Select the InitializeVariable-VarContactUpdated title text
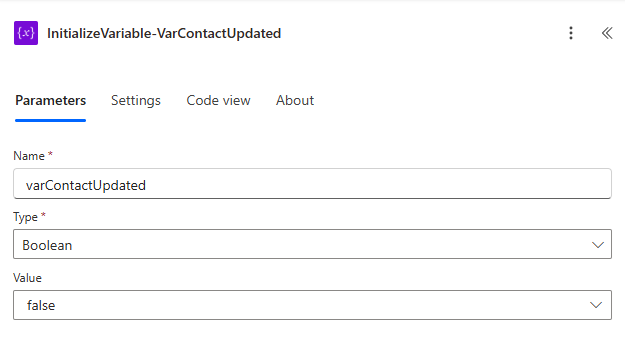This screenshot has width=625, height=364. click(164, 33)
